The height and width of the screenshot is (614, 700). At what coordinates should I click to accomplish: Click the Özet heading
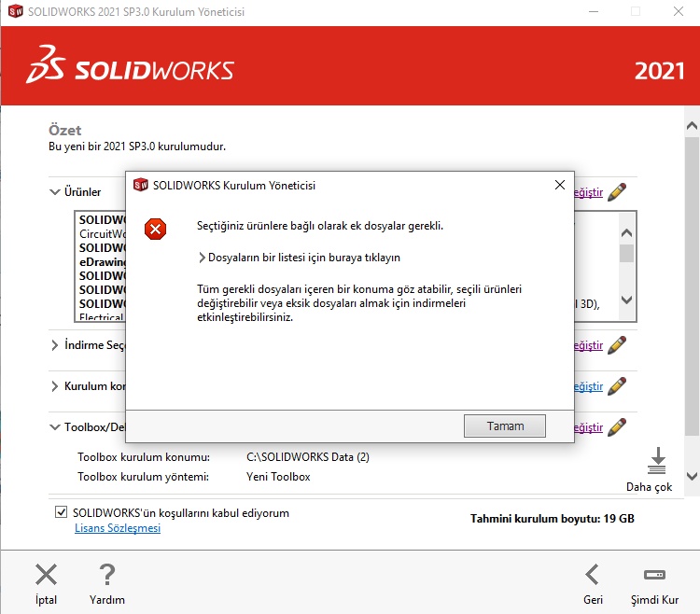(x=64, y=130)
